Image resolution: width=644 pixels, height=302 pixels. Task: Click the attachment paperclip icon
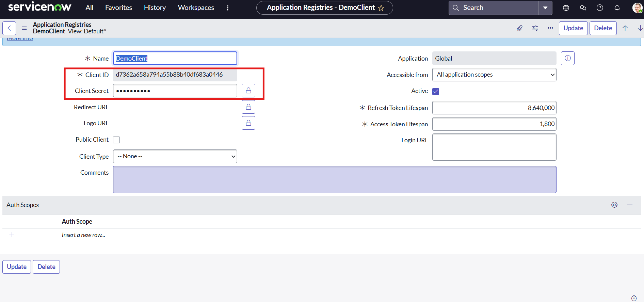pyautogui.click(x=519, y=28)
